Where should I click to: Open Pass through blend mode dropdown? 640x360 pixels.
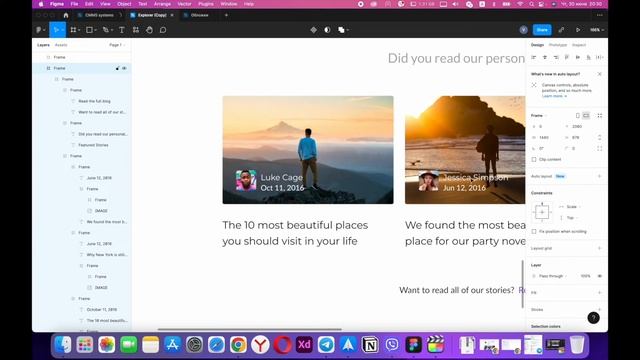[552, 276]
